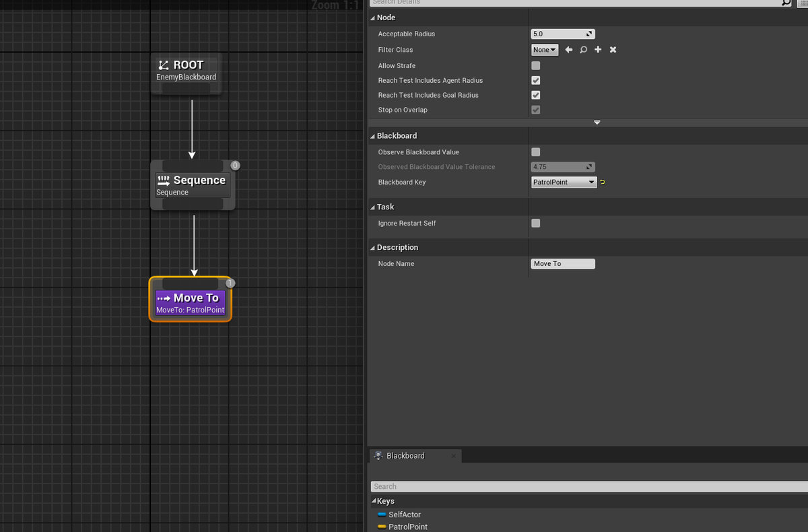Image resolution: width=808 pixels, height=532 pixels.
Task: Click the MoveTo: PatrolPoint description text
Action: click(191, 310)
